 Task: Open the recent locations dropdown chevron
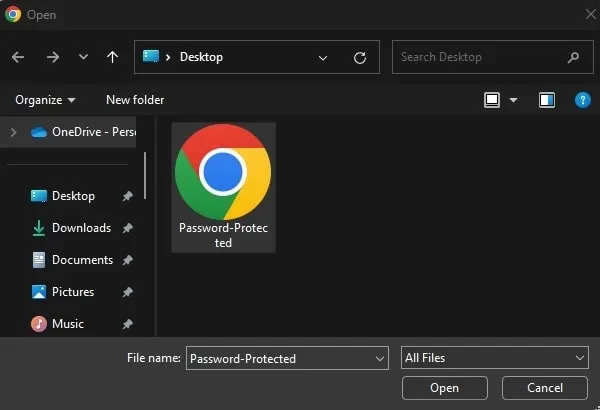point(83,57)
